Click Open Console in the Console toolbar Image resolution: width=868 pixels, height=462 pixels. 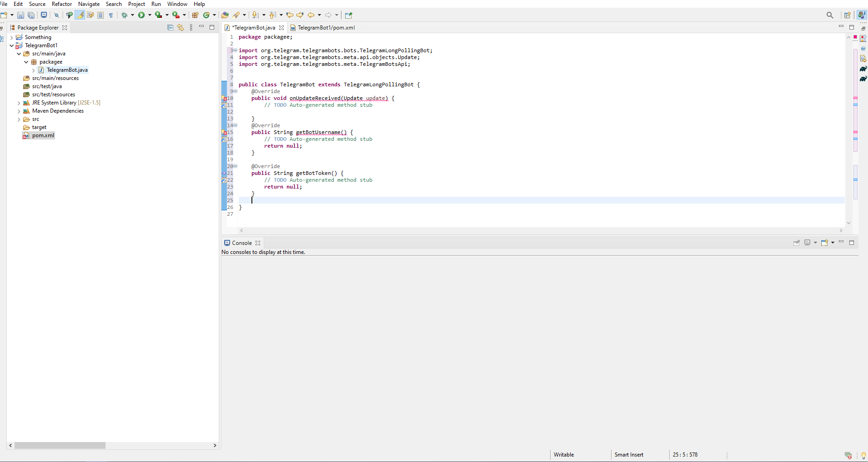click(825, 243)
